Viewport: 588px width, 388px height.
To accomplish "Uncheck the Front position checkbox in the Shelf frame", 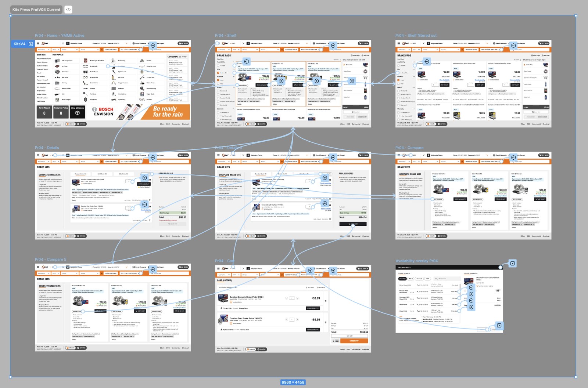I will [x=218, y=80].
